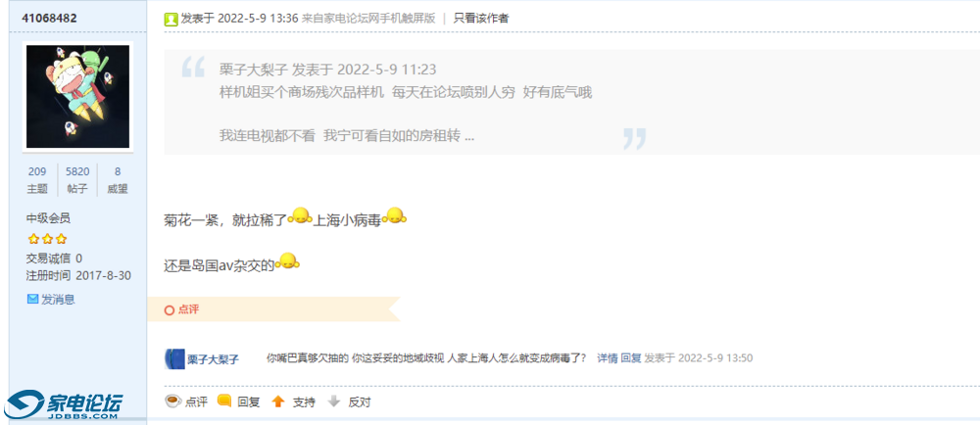The image size is (980, 425).
Task: Click the emoji after 上海小病毒
Action: [x=394, y=216]
